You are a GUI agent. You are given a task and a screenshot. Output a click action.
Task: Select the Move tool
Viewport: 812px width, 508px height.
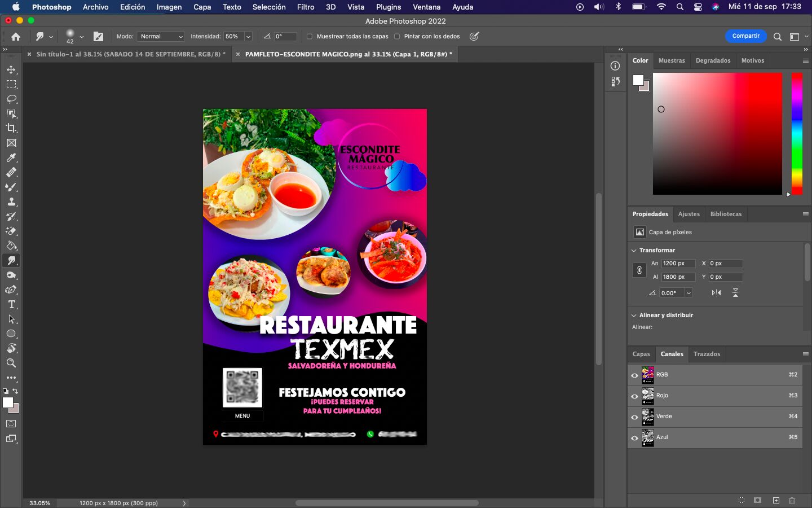[11, 69]
